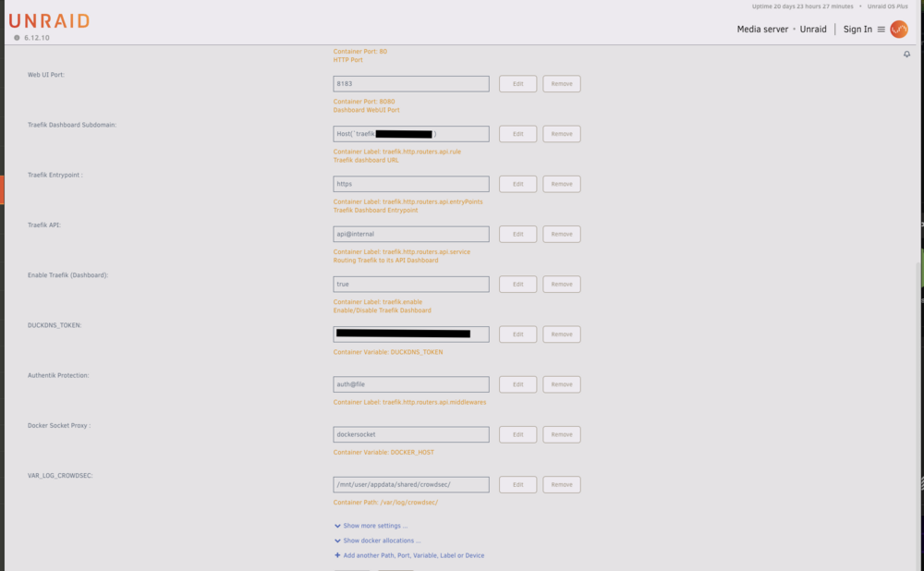The image size is (924, 571).
Task: Click 'Traefik Dashboard Entrypoint' description
Action: tap(375, 210)
